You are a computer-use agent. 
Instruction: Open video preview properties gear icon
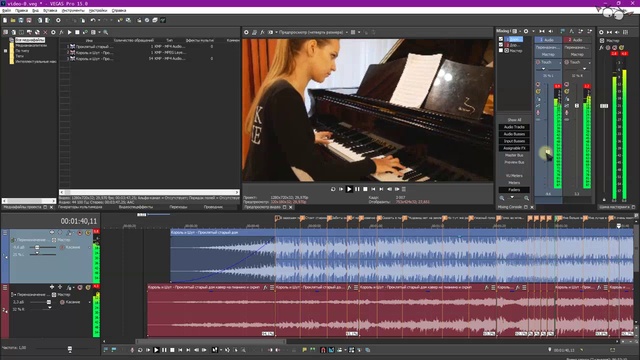(246, 32)
